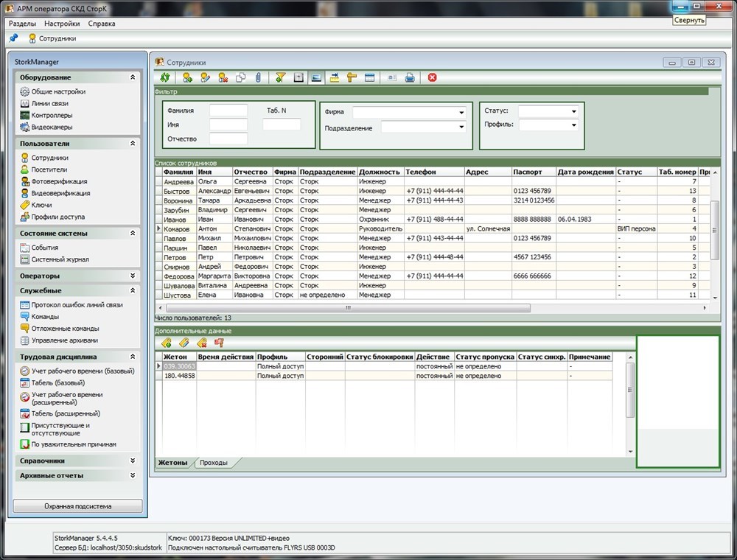Click the delete employee icon

pos(223,77)
